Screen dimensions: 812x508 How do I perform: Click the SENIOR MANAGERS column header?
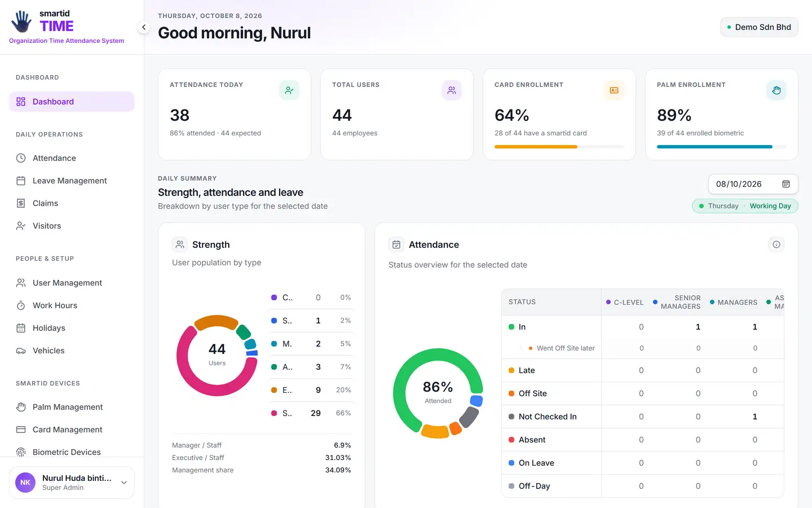(x=677, y=302)
